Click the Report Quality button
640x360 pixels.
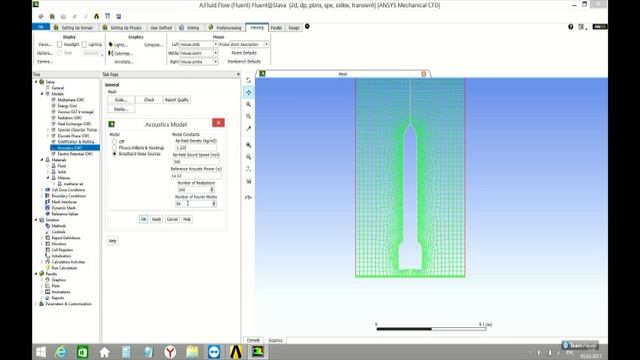pyautogui.click(x=177, y=100)
